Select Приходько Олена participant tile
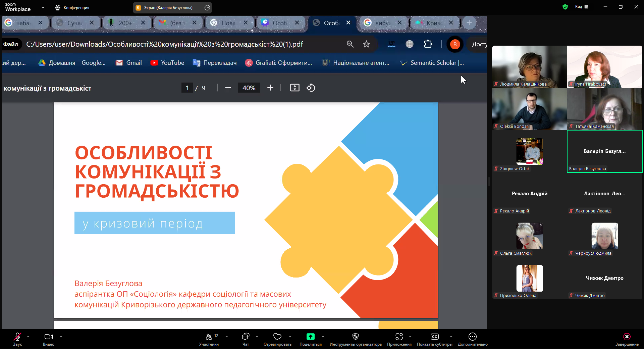Screen dimensions: 644x349 point(529,278)
